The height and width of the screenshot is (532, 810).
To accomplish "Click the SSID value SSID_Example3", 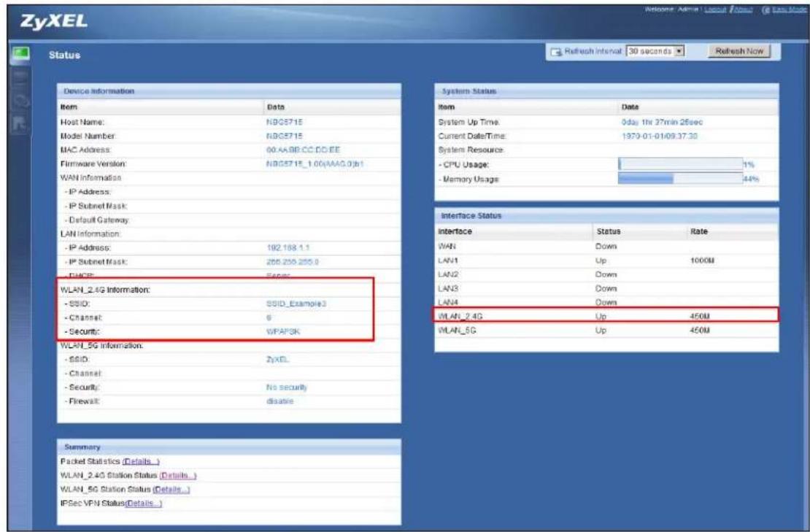I will coord(296,304).
